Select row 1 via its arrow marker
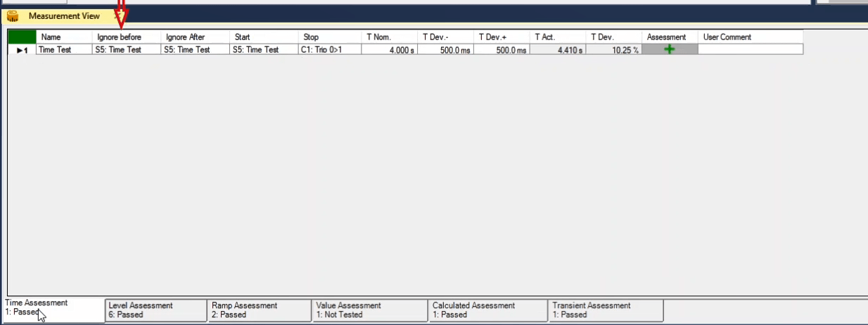Screen dimensions: 868x325 point(22,50)
